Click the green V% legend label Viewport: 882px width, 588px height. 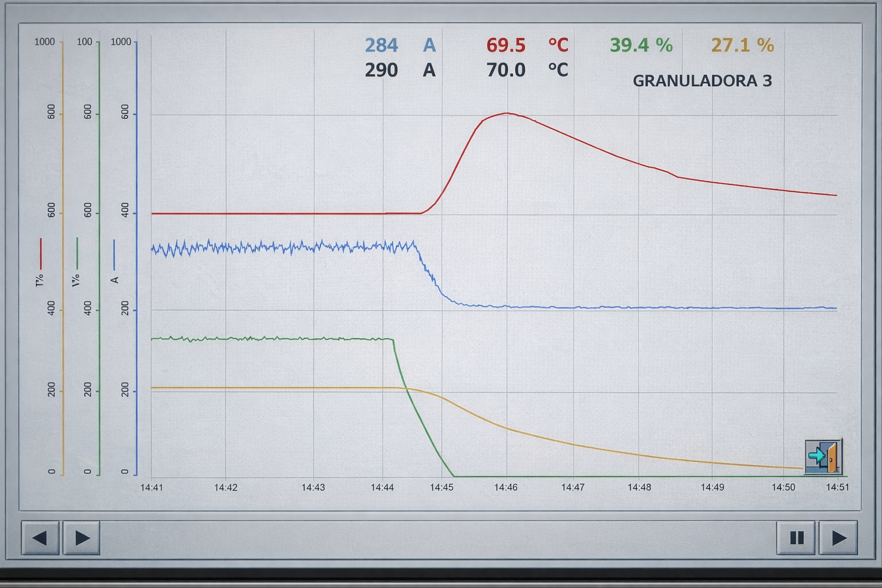click(x=76, y=280)
